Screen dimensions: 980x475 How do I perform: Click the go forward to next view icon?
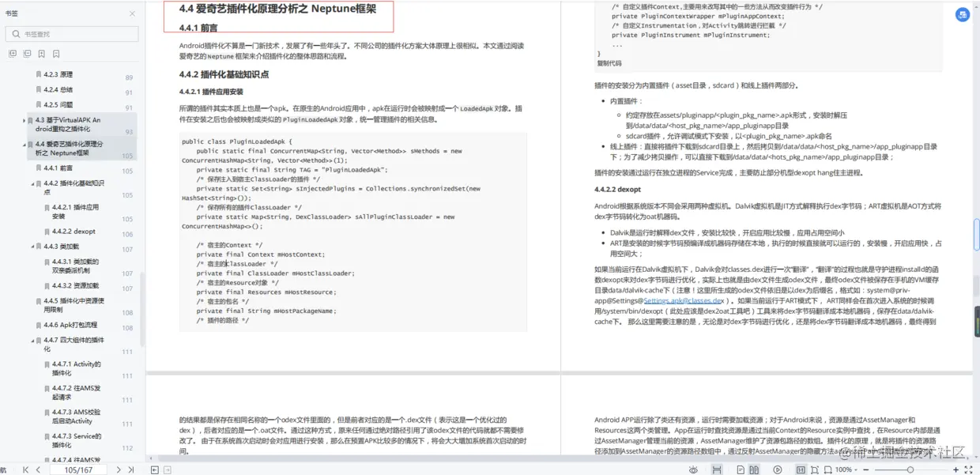[x=167, y=469]
